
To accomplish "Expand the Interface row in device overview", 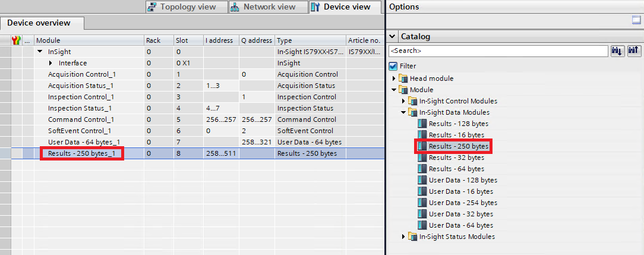I will point(51,63).
